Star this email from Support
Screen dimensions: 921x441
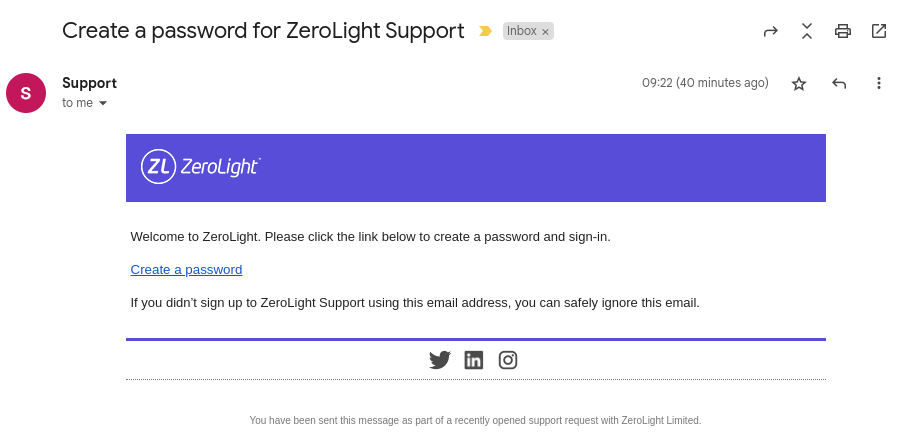coord(799,83)
